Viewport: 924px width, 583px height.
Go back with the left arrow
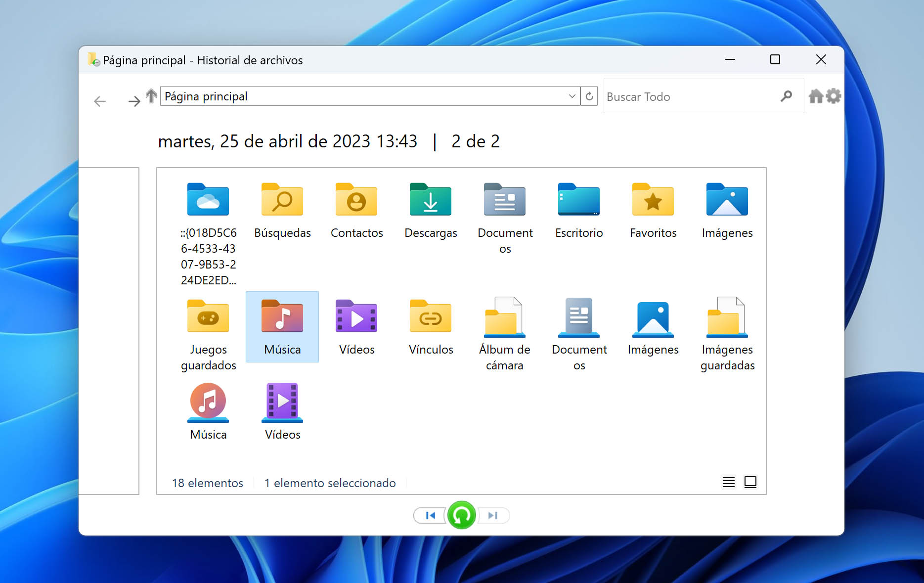pyautogui.click(x=100, y=101)
